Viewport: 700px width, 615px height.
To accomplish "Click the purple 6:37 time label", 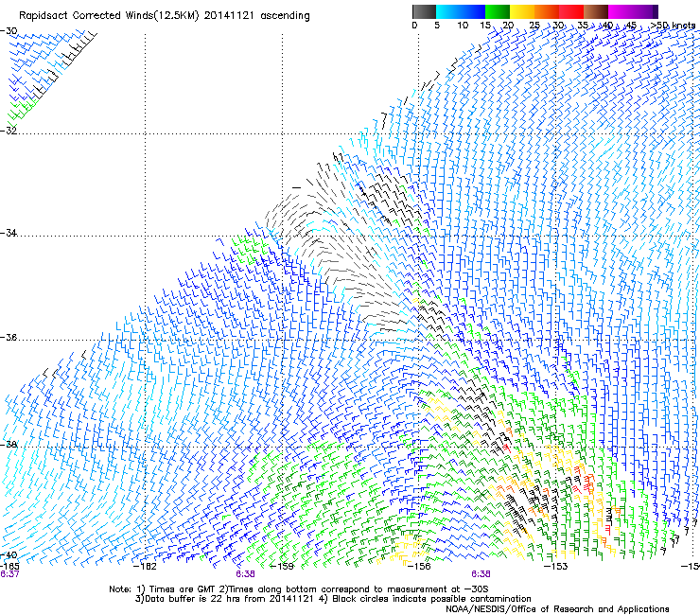I will pos(9,574).
